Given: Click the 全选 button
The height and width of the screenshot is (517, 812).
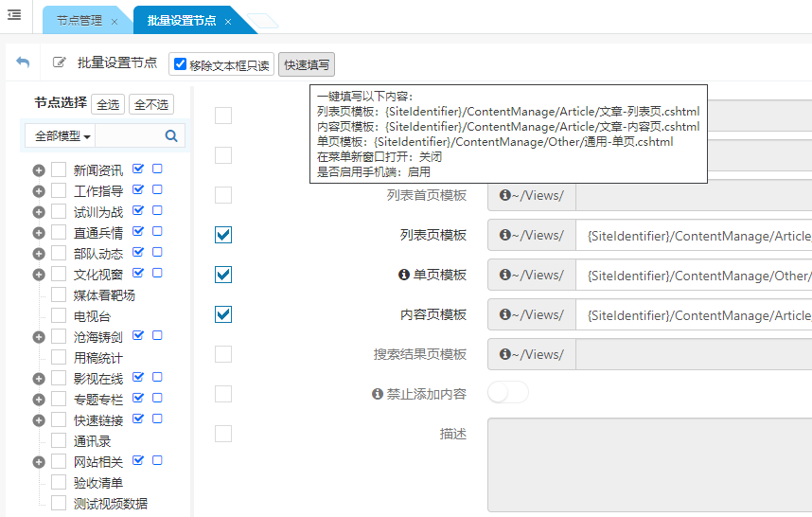Looking at the screenshot, I should pos(108,105).
